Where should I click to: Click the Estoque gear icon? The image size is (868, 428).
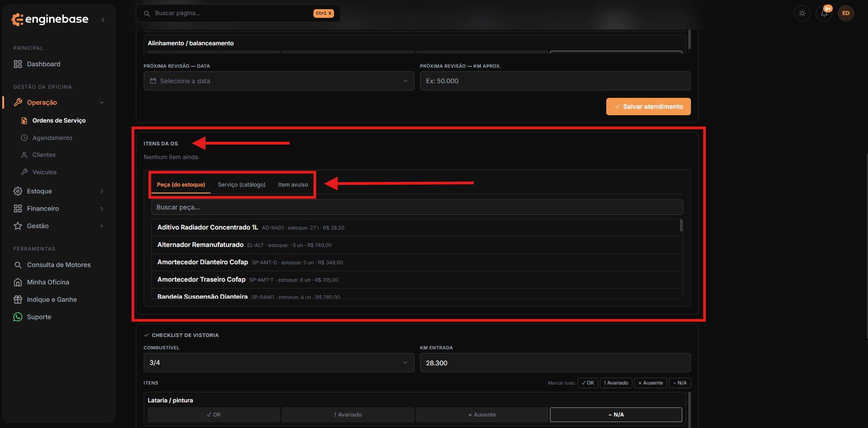18,191
